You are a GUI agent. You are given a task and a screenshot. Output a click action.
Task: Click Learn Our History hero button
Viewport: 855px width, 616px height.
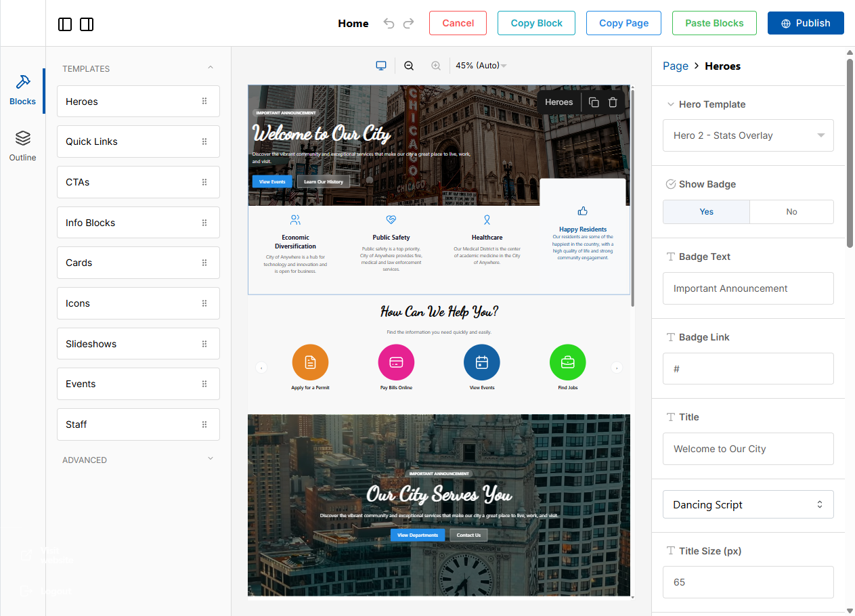point(324,181)
